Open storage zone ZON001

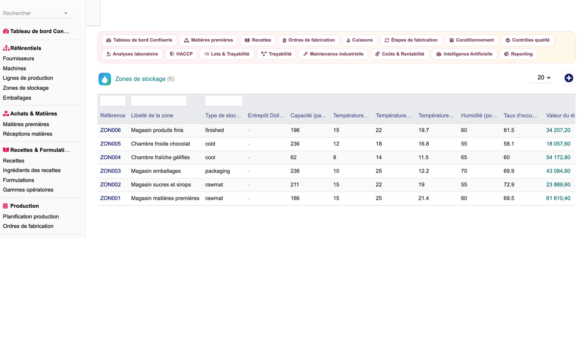click(110, 198)
